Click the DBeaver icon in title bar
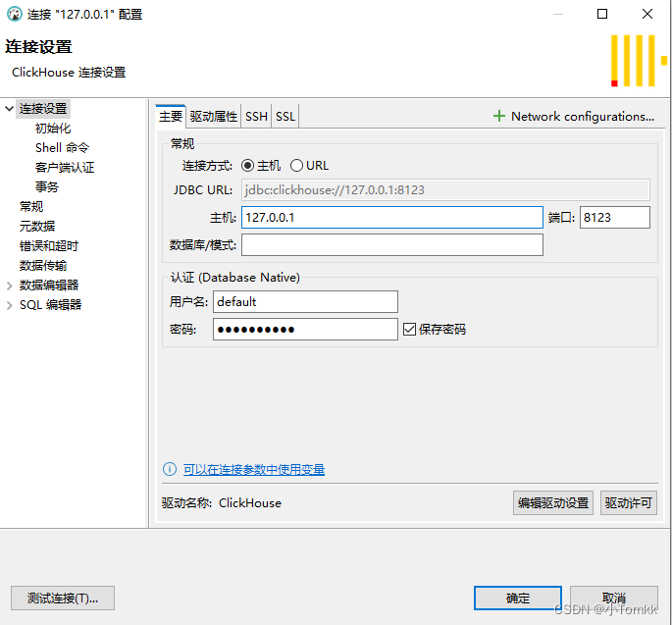672x625 pixels. click(15, 14)
